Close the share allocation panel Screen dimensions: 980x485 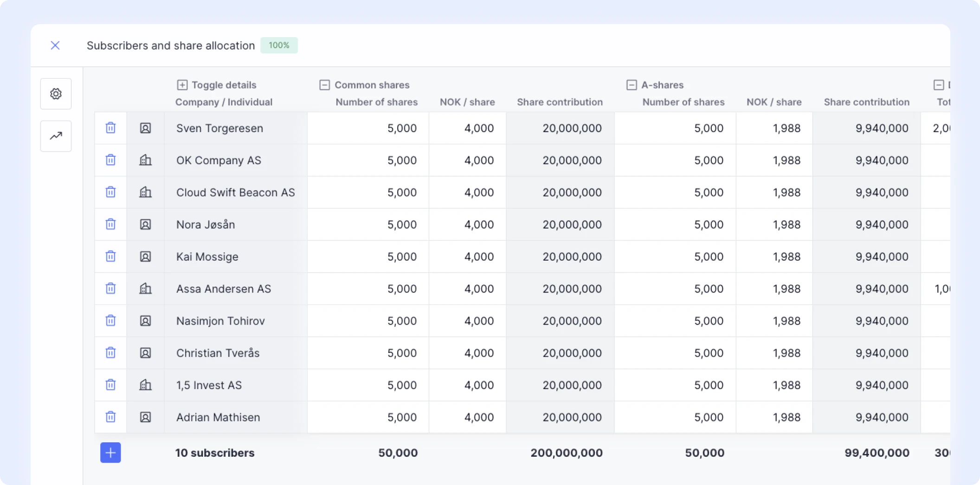(x=55, y=45)
